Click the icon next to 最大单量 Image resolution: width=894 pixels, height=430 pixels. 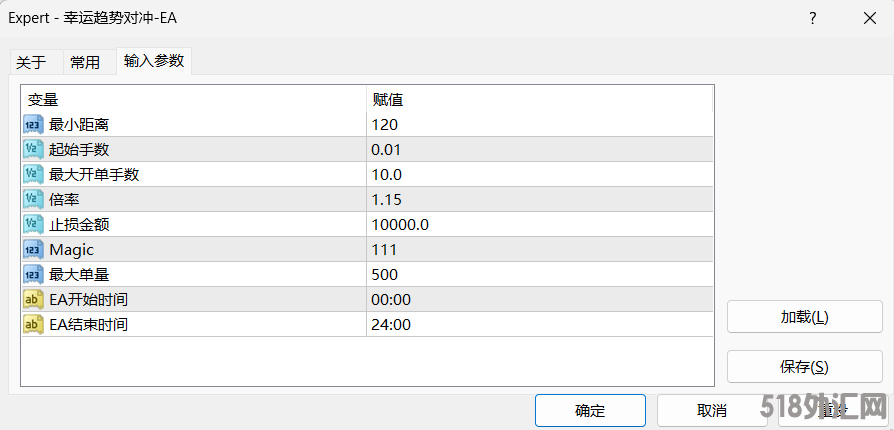(x=33, y=275)
